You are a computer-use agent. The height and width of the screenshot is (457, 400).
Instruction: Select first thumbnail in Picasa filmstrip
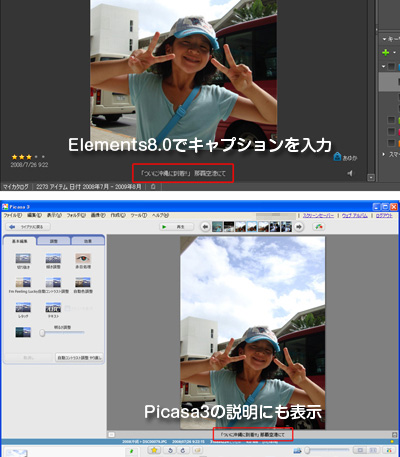point(218,227)
